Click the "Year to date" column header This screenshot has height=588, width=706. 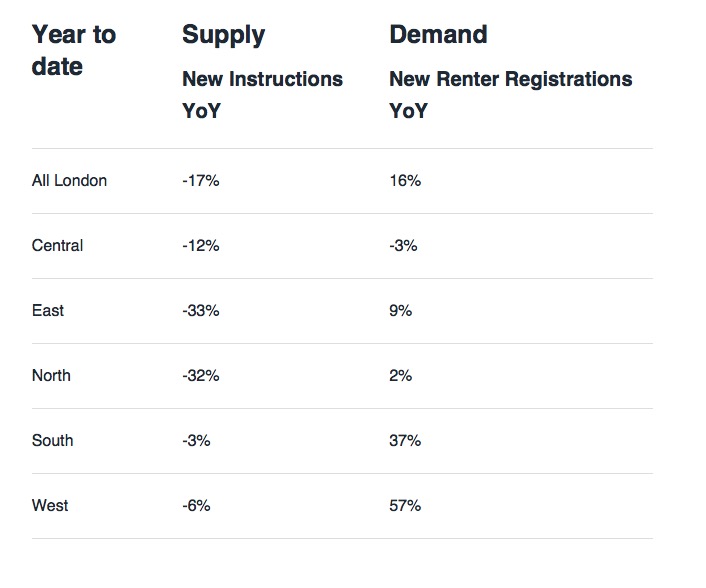click(x=74, y=50)
